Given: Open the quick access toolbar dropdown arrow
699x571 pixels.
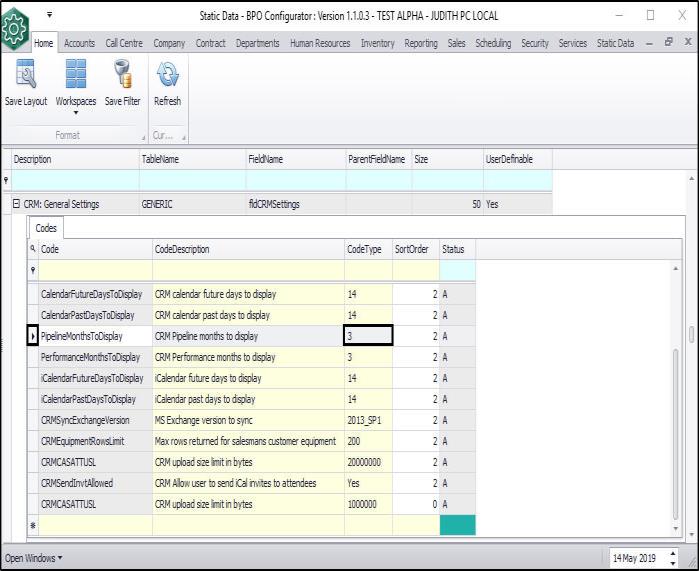Looking at the screenshot, I should (x=49, y=15).
